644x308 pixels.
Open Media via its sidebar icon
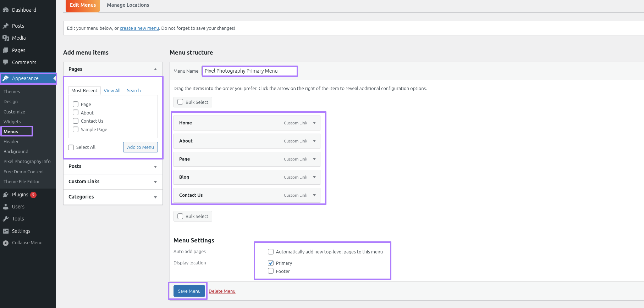(6, 38)
